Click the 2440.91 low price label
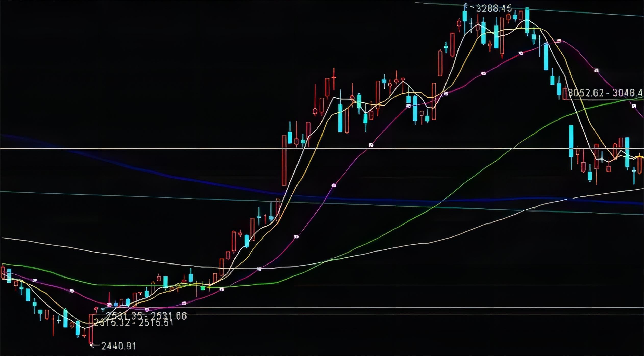644x356 pixels. [119, 346]
